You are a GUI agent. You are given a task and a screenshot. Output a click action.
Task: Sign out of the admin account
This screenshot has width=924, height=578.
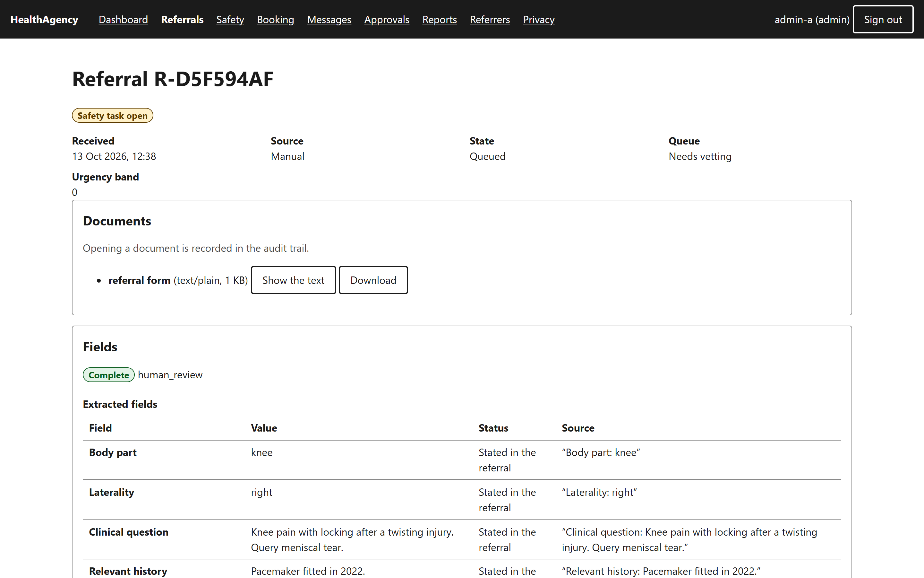(883, 20)
